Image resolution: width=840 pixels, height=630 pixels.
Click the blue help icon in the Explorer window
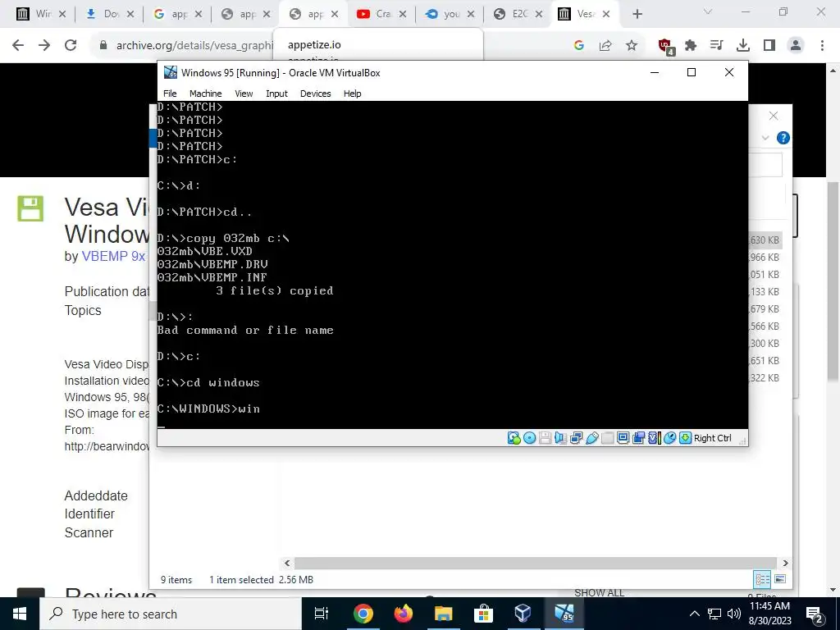point(783,138)
